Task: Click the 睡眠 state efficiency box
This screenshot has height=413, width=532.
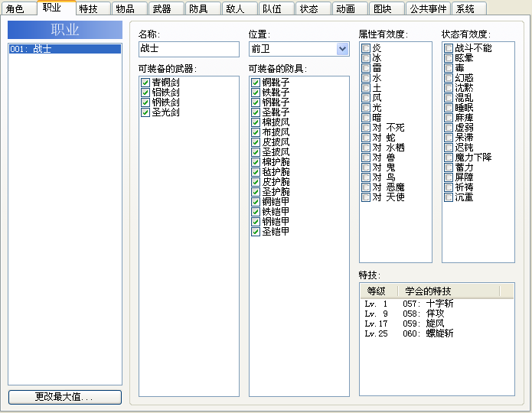Action: click(x=449, y=108)
